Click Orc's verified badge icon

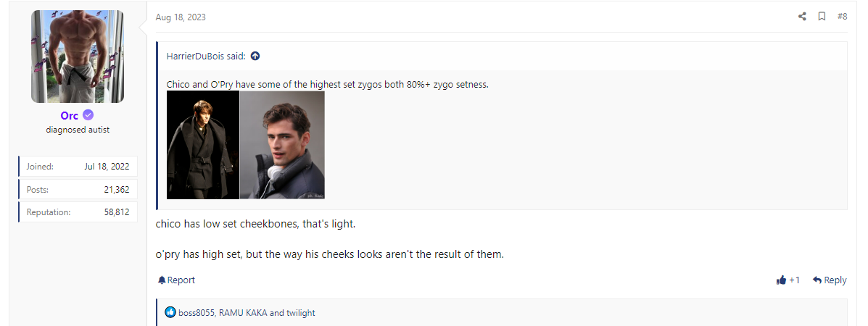point(88,115)
